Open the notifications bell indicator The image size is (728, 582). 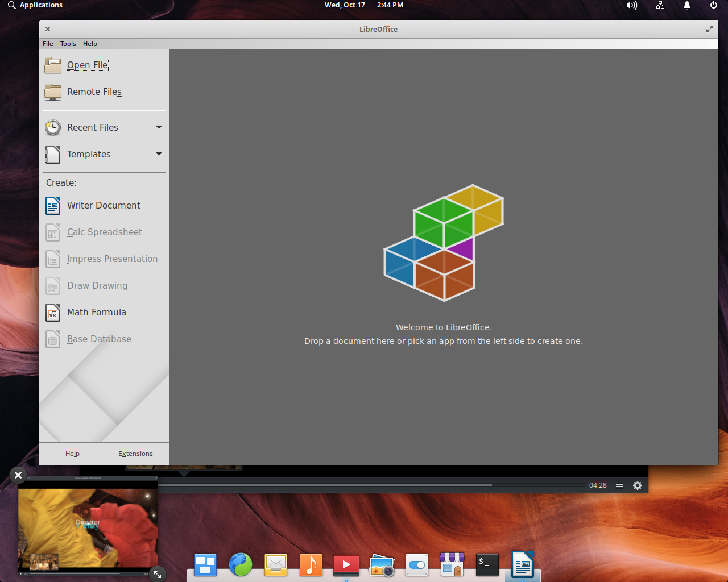tap(687, 5)
